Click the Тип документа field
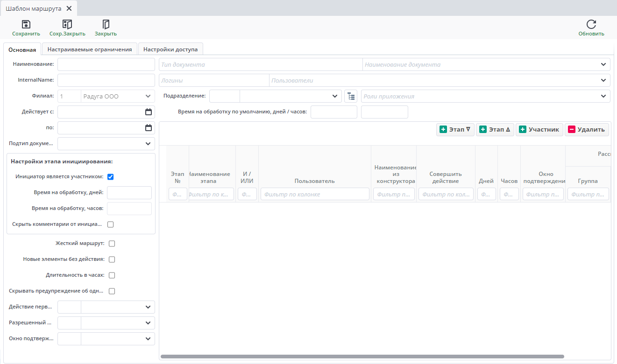Image resolution: width=617 pixels, height=364 pixels. coord(261,64)
